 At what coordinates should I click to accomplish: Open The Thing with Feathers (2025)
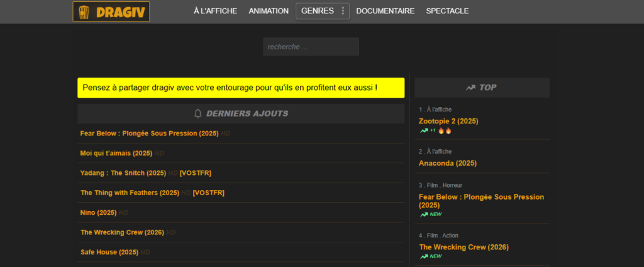pos(130,193)
